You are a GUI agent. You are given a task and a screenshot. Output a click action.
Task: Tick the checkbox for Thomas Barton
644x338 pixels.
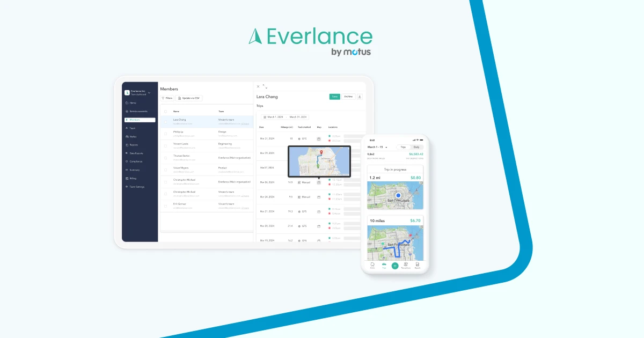165,157
